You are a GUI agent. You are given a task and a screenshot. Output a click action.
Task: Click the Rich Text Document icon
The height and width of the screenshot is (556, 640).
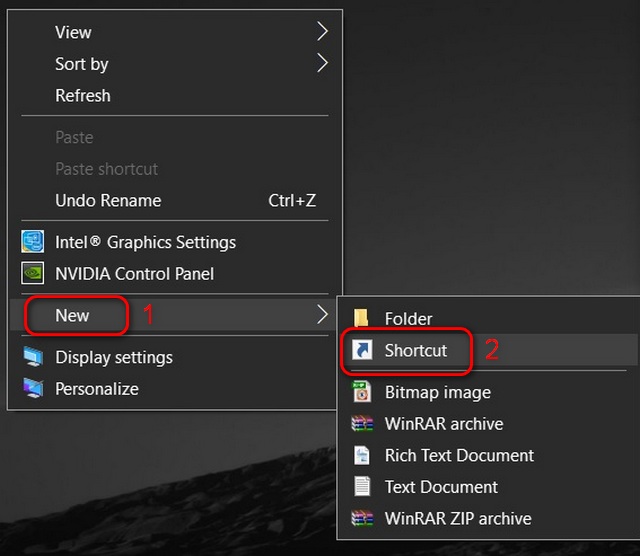coord(362,456)
